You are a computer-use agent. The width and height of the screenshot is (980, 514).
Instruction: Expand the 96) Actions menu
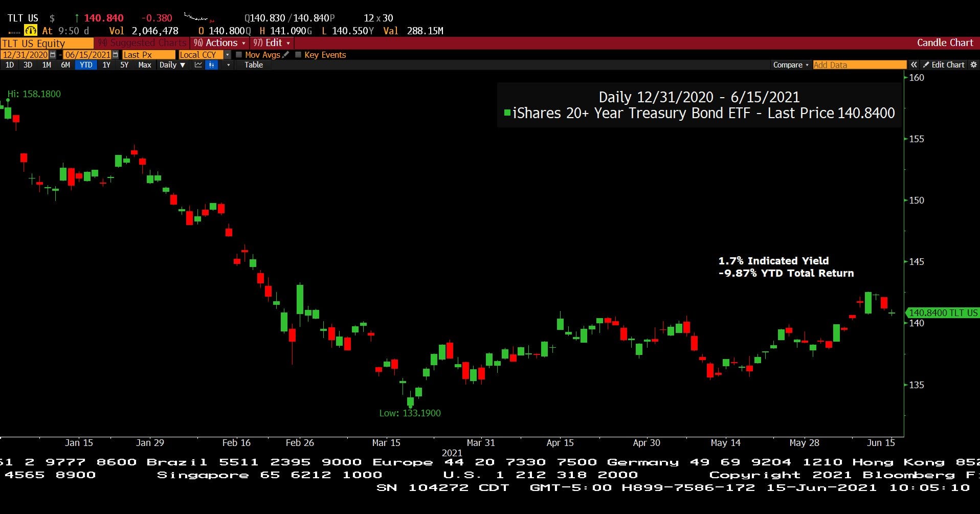[x=219, y=43]
